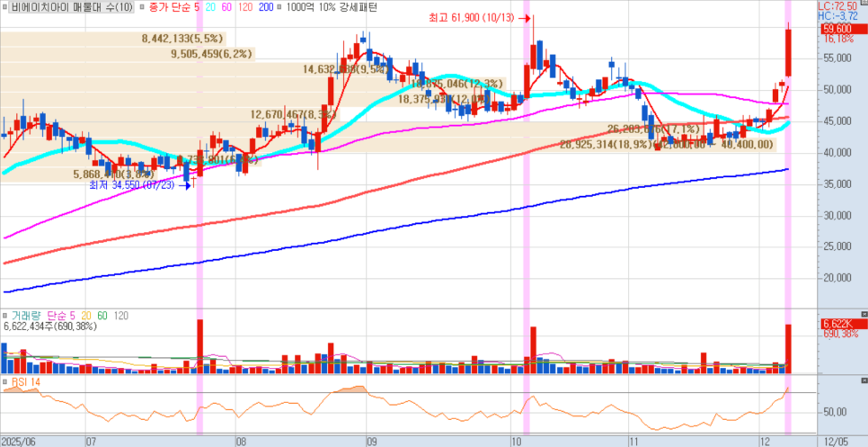Click the square marker before 거래량
868x447 pixels.
point(5,315)
